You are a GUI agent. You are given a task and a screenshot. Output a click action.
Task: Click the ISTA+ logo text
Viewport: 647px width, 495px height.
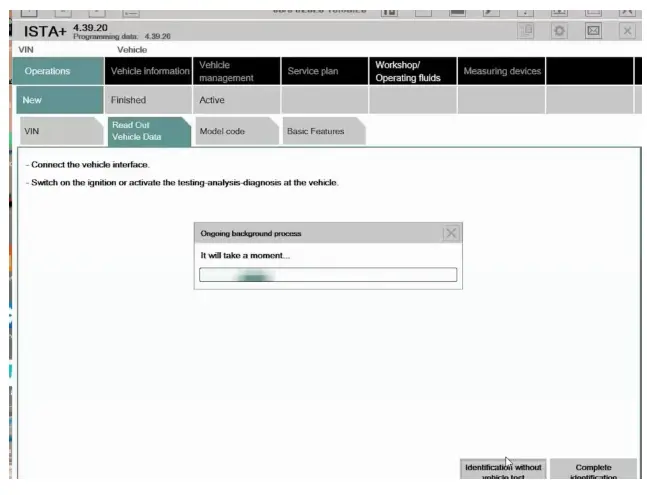click(45, 31)
